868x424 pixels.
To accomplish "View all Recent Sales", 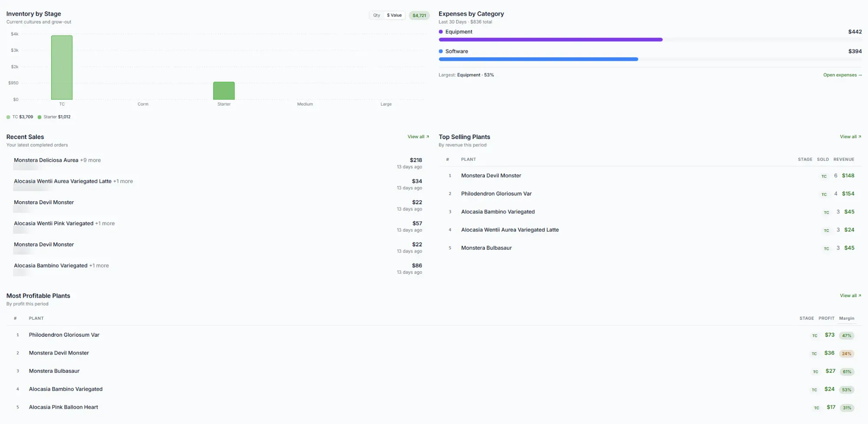I will [x=418, y=137].
